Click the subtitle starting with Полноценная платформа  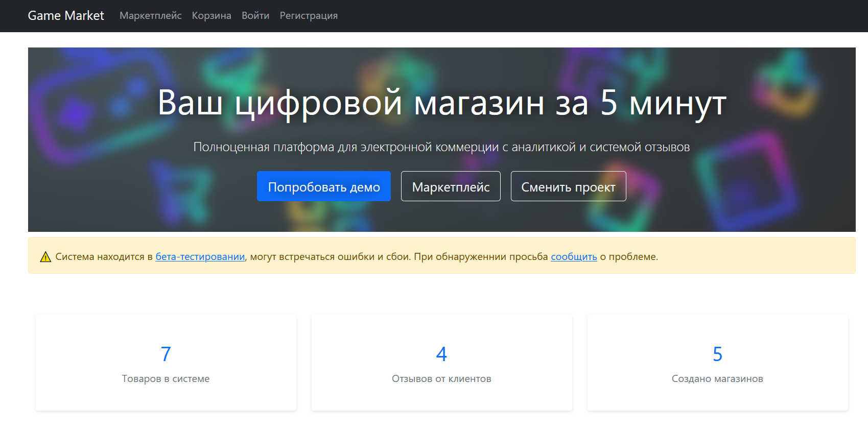click(441, 147)
